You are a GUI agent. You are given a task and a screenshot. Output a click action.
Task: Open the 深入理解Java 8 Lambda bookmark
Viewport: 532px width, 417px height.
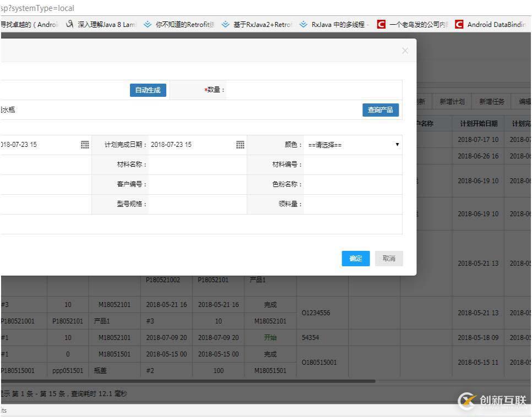coord(101,25)
